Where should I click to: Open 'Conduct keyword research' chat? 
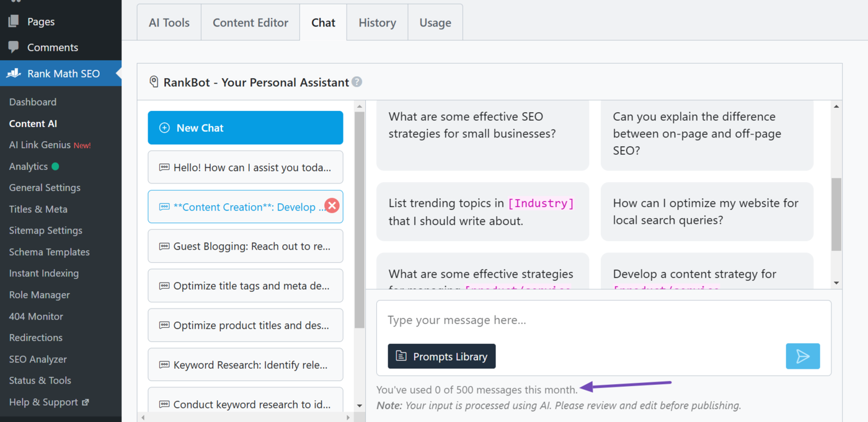[246, 400]
